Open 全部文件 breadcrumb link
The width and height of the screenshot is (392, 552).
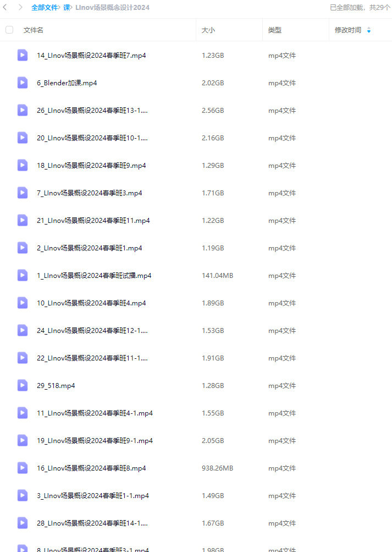(x=45, y=7)
